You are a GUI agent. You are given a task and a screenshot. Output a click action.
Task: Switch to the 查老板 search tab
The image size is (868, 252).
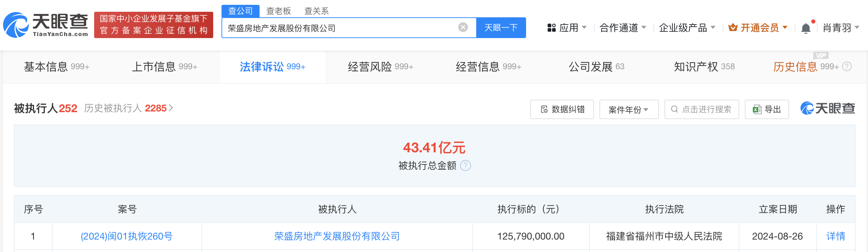[278, 11]
